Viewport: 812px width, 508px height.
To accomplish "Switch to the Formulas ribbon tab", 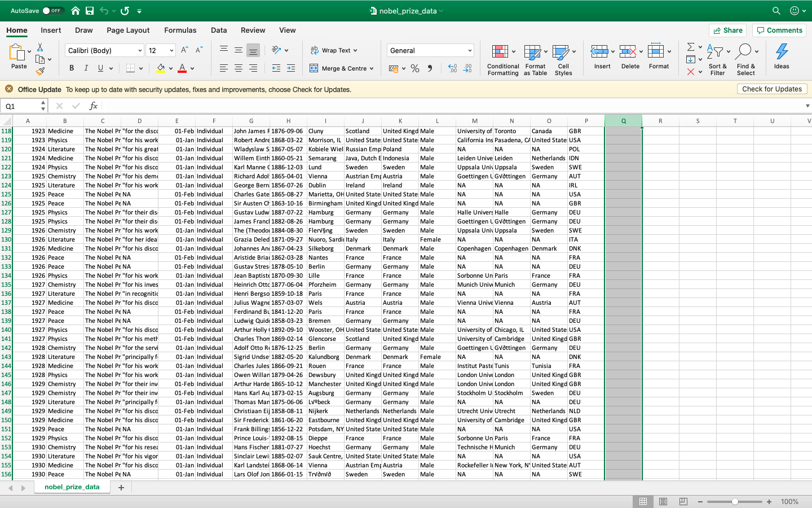I will point(180,30).
